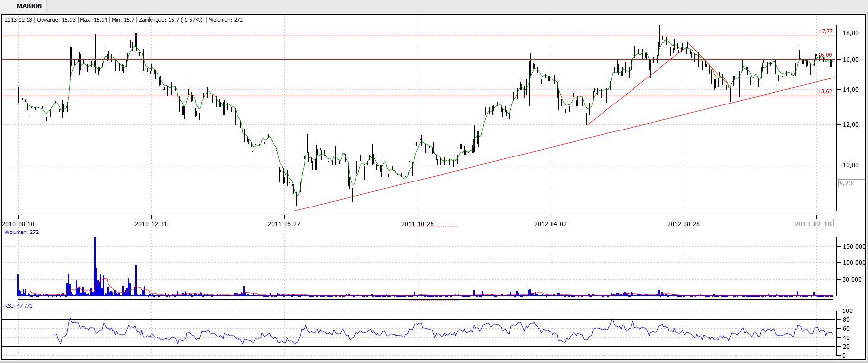Screen dimensions: 868x363
Task: Click the OHLC quote header line
Action: 124,20
